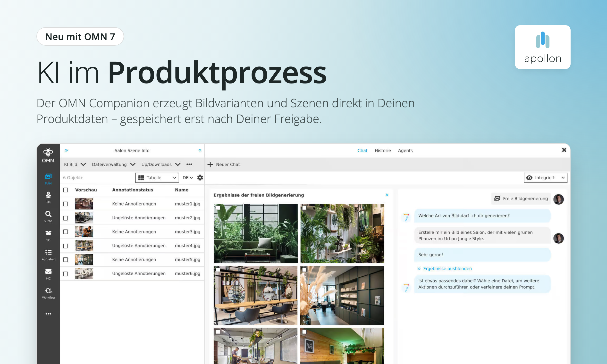607x364 pixels.
Task: Expand left panel double arrow
Action: pos(66,150)
